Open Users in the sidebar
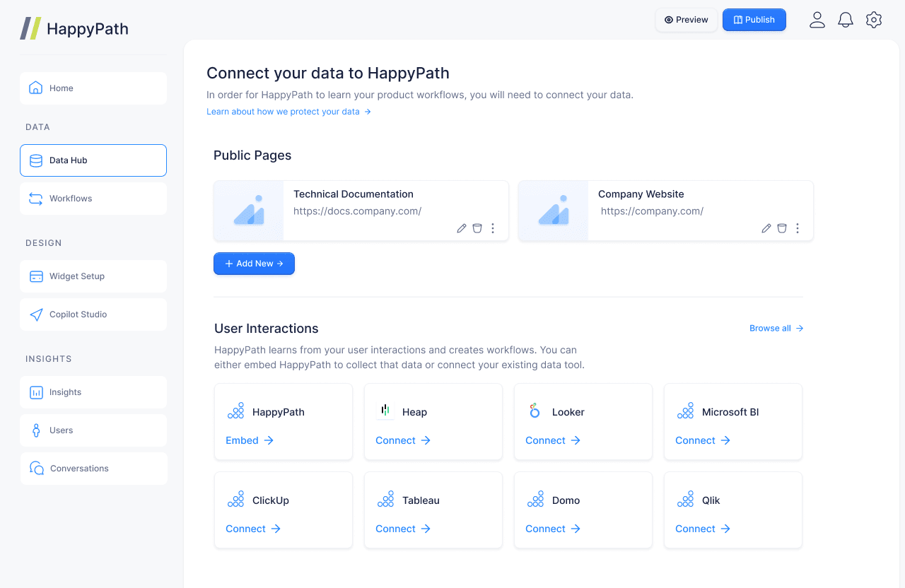The height and width of the screenshot is (588, 905). 93,430
